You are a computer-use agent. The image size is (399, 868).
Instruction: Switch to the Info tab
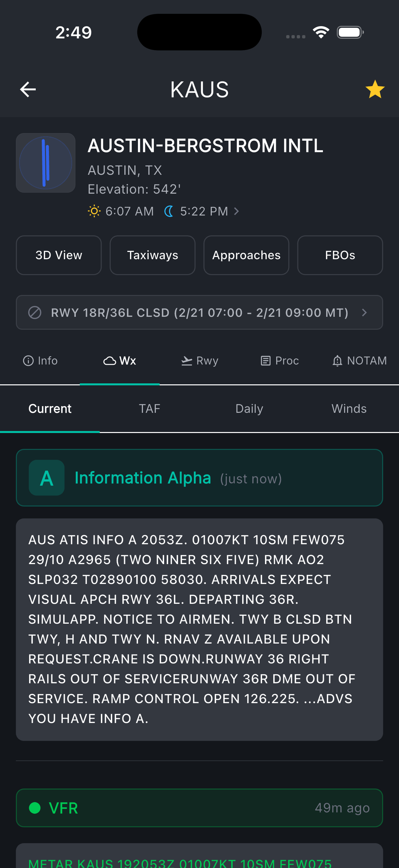coord(40,361)
